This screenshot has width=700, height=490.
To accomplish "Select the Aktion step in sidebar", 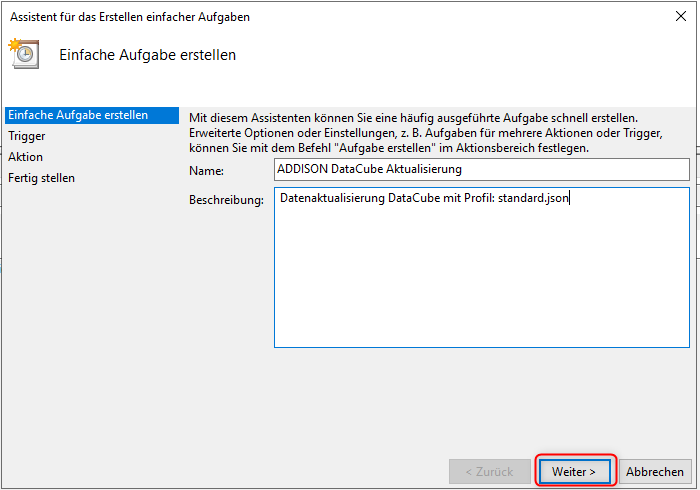I will tap(25, 157).
